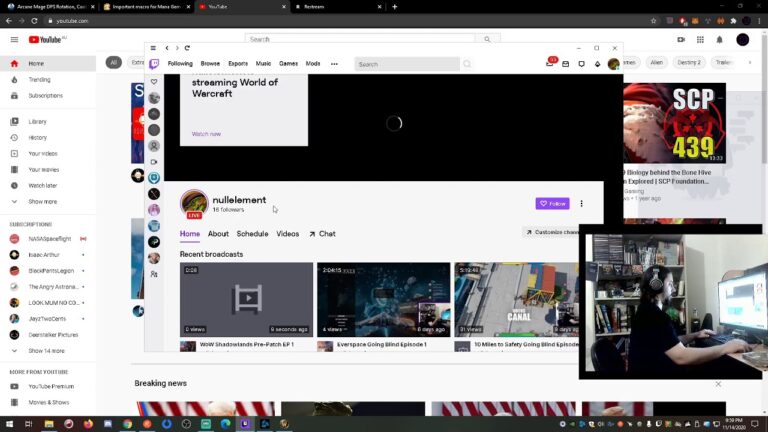Select the Destiny 2 chip on YouTube
This screenshot has height=432, width=768.
pos(689,62)
